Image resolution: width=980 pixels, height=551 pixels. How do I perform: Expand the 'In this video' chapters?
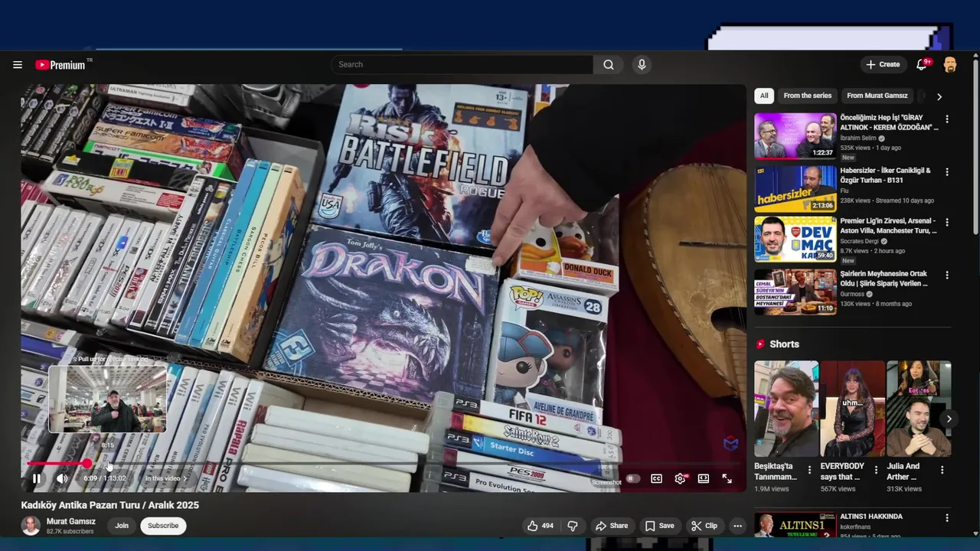166,479
